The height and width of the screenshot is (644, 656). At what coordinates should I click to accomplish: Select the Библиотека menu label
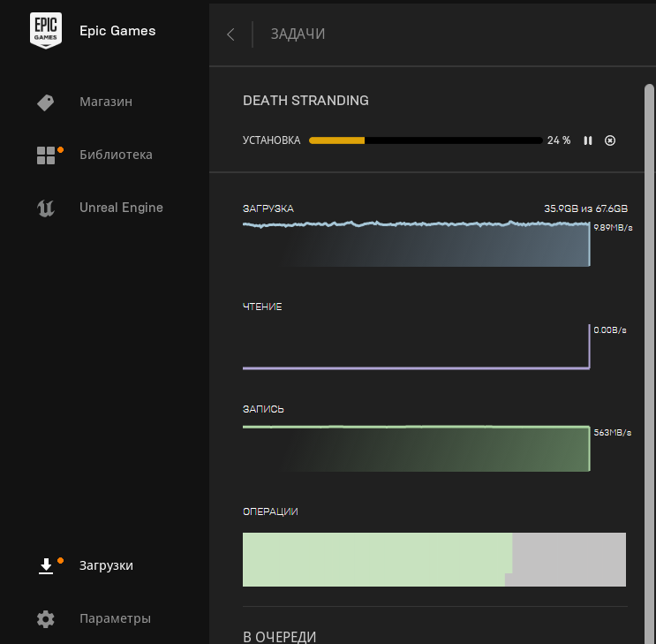pos(116,155)
